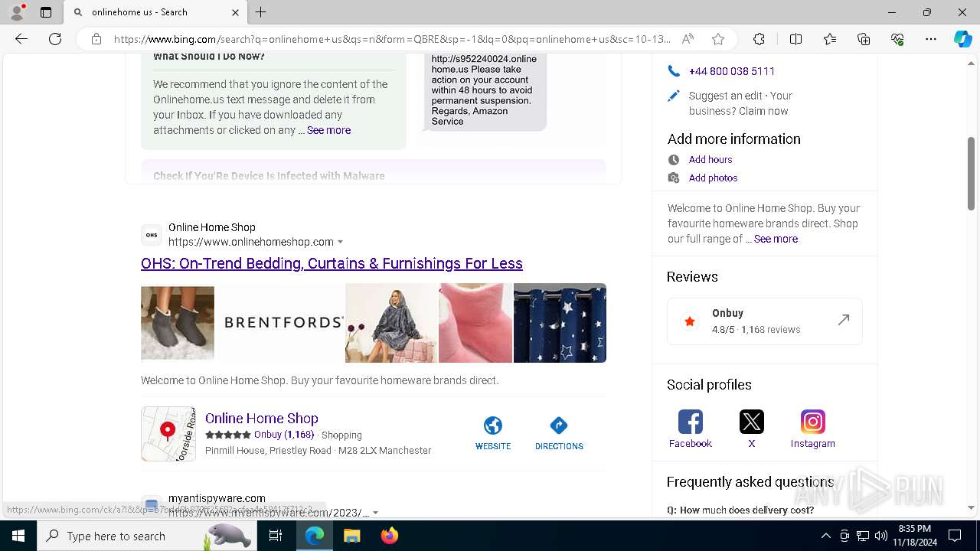
Task: Open the X social profile icon
Action: (x=752, y=422)
